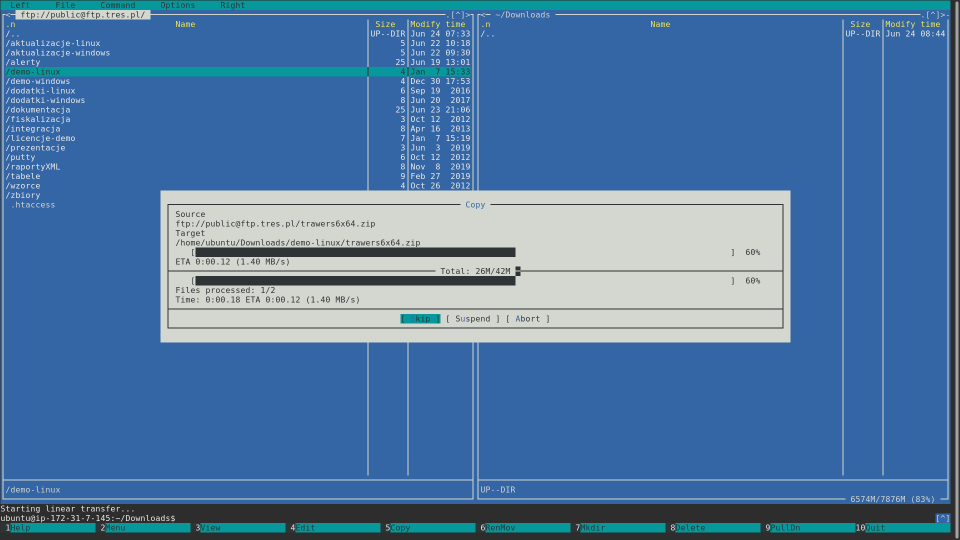Sort left panel by Name header
Screen dimensions: 960x540
(185, 24)
